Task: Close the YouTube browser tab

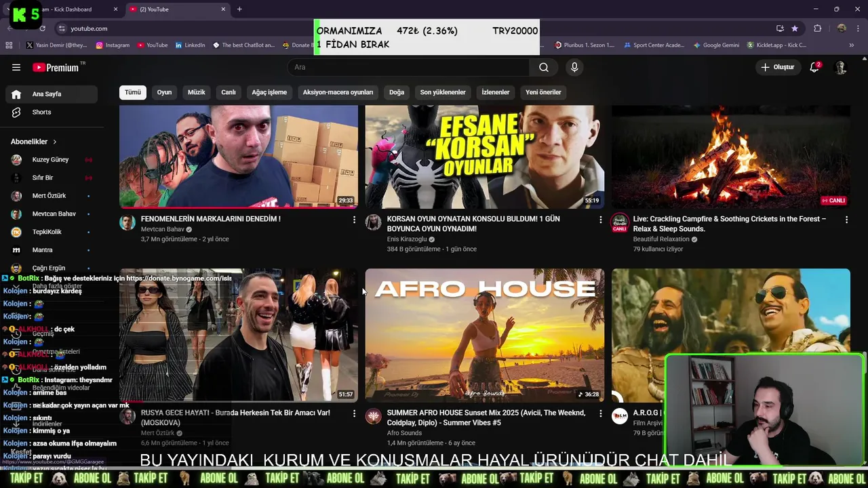Action: tap(223, 9)
